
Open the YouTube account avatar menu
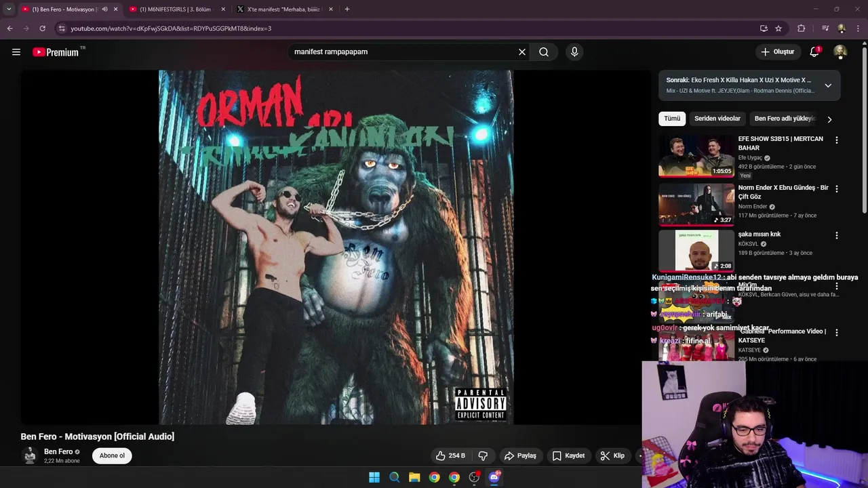[840, 52]
